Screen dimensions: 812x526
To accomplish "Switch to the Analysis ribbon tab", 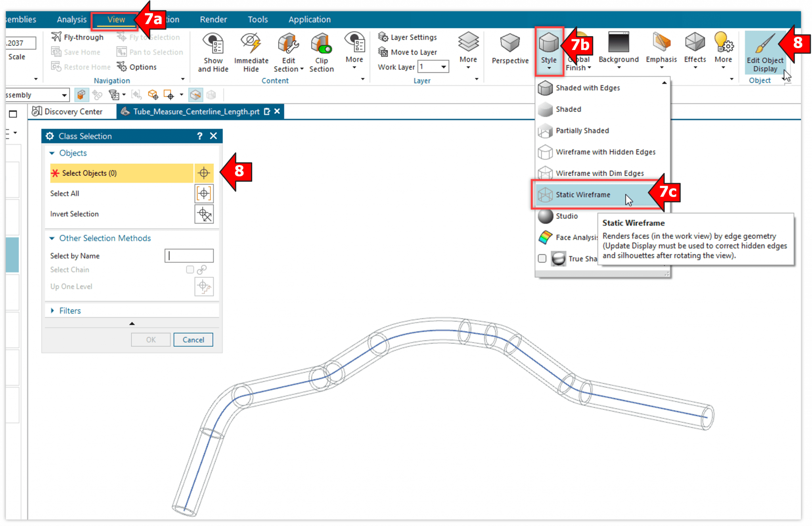I will [x=71, y=19].
